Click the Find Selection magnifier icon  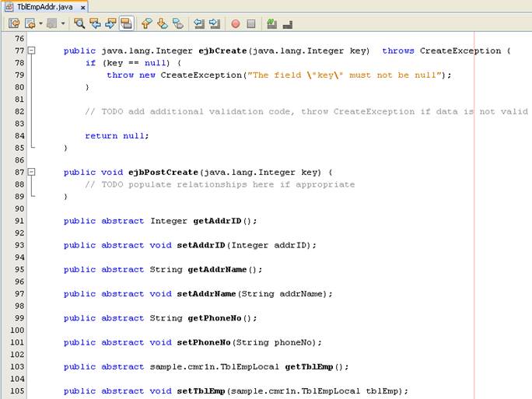[79, 23]
